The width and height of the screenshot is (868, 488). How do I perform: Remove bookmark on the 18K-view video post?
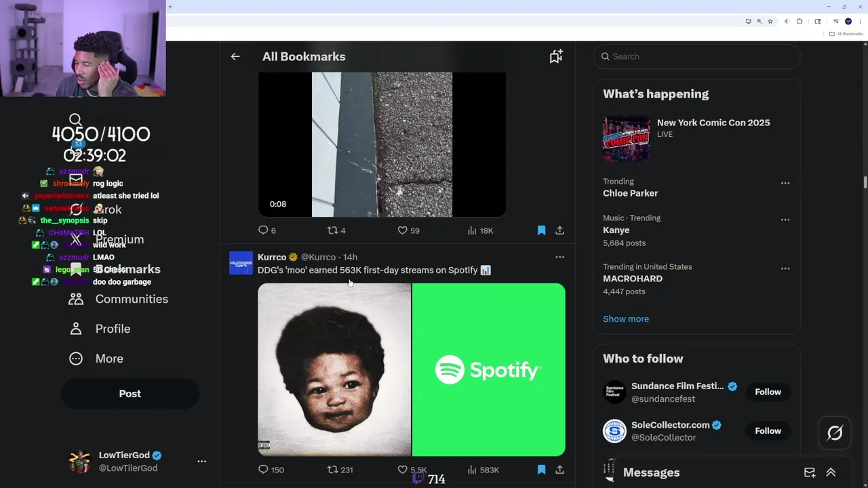541,230
